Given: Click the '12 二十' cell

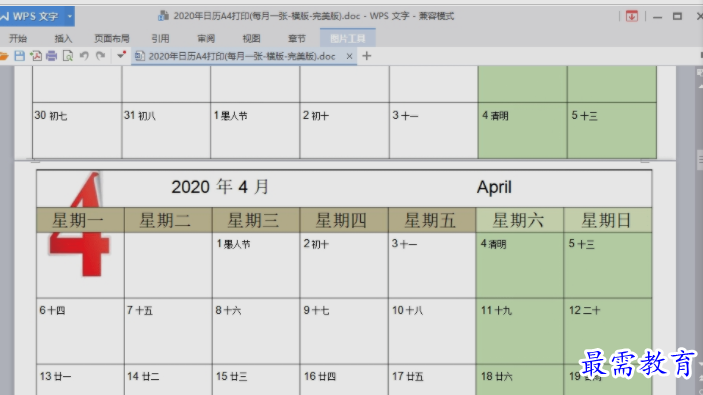Looking at the screenshot, I should (x=608, y=331).
